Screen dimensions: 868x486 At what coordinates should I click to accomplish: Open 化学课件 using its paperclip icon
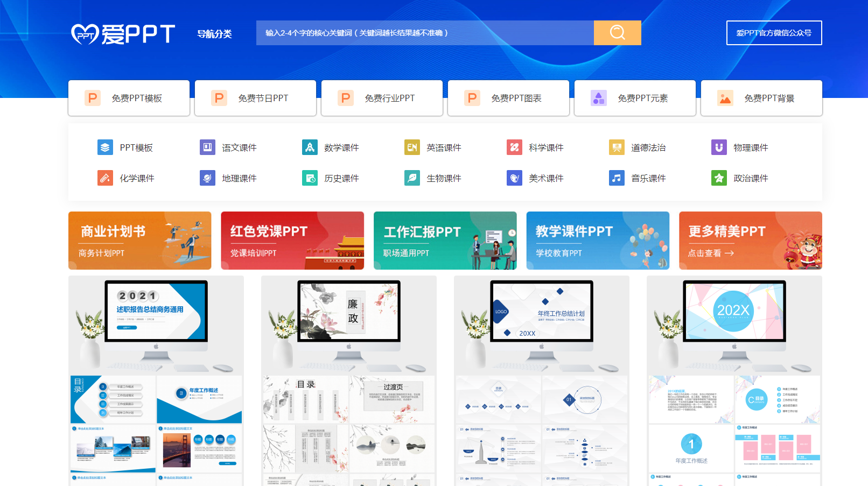pyautogui.click(x=106, y=178)
